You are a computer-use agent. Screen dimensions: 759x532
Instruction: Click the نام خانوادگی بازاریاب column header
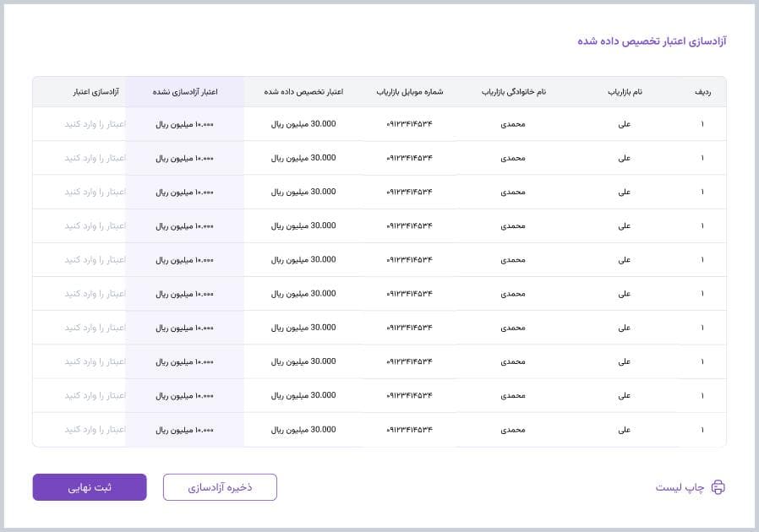(514, 92)
